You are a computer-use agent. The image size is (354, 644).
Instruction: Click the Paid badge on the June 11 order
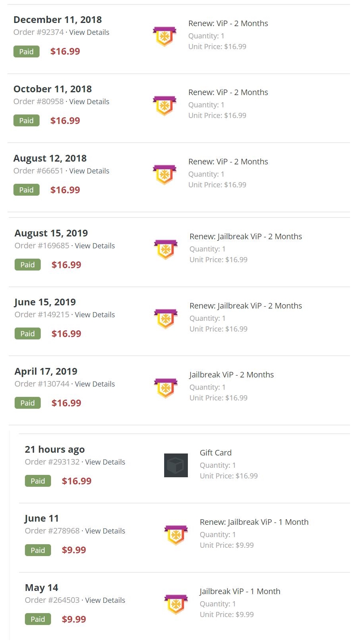[x=38, y=550]
